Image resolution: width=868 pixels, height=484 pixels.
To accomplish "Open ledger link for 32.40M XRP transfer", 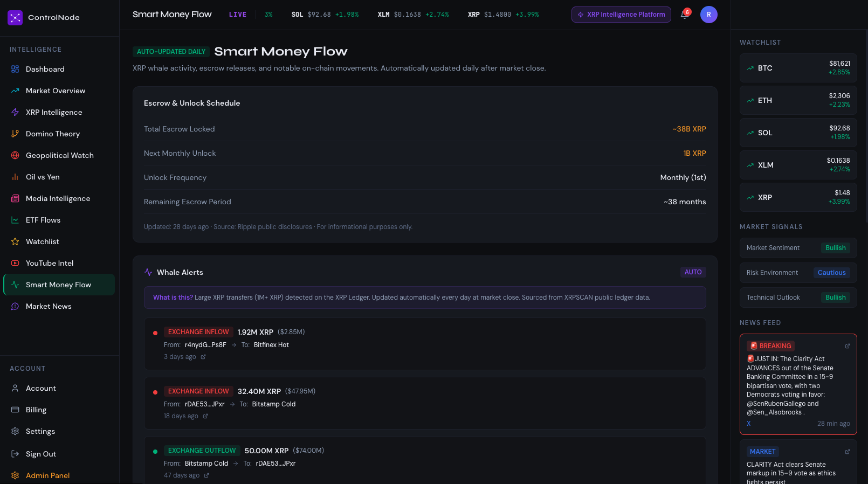I will pyautogui.click(x=205, y=416).
